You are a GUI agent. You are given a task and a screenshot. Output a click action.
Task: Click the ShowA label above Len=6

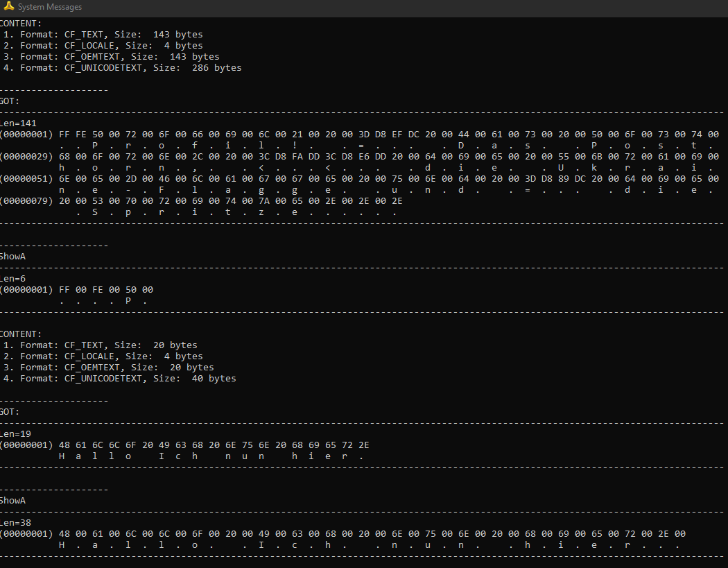12,257
